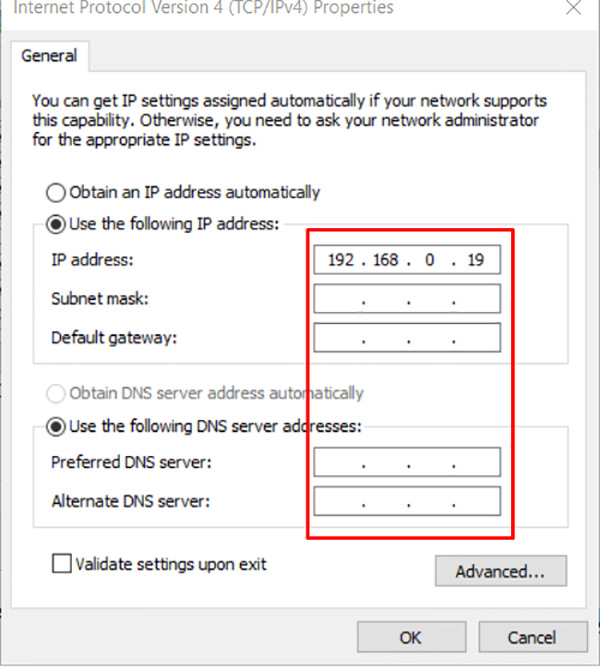Focus first octet of Preferred DNS server
This screenshot has height=667, width=600.
(339, 462)
